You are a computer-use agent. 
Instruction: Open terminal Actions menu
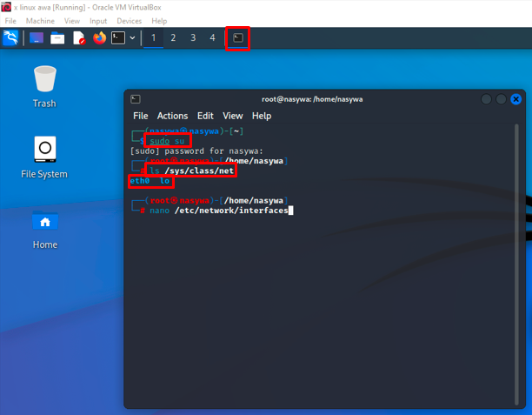172,116
